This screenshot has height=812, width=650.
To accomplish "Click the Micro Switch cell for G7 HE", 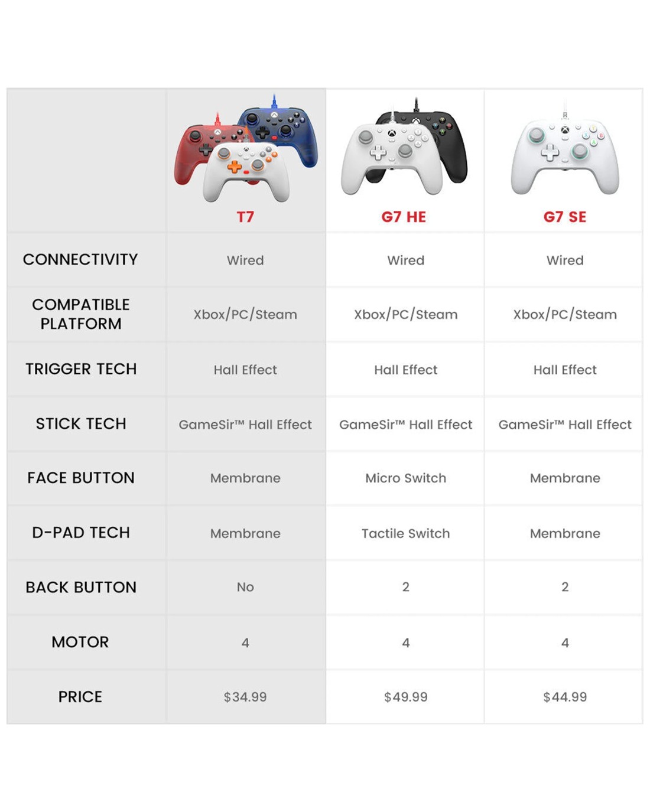I will pos(405,478).
